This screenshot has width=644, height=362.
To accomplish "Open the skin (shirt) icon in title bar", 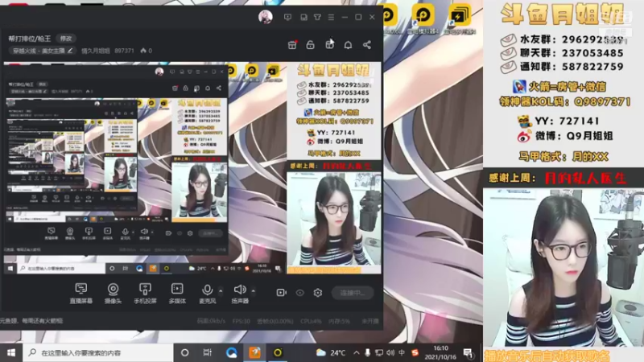I will [x=317, y=17].
